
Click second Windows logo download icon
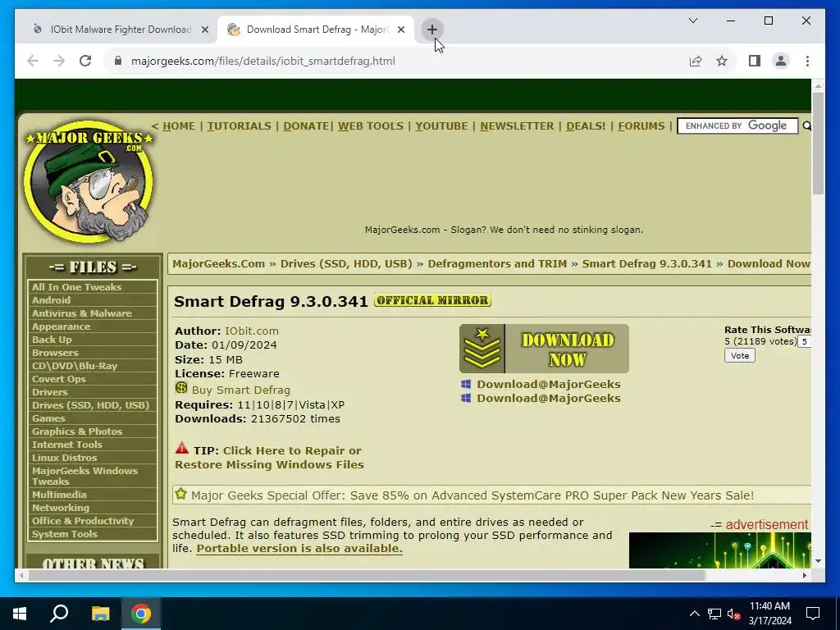(466, 398)
